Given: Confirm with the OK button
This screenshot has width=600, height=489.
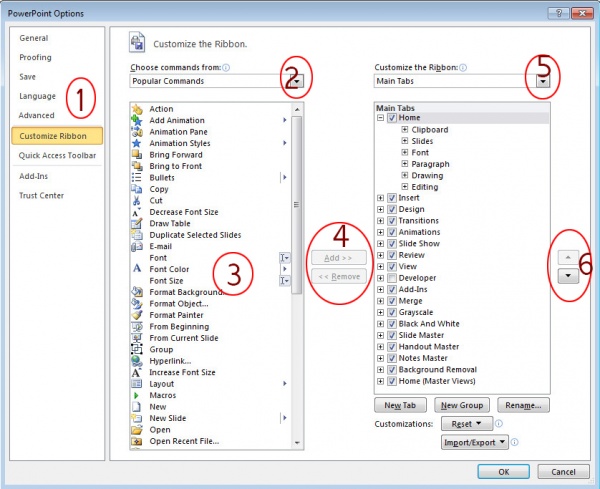Looking at the screenshot, I should 504,472.
